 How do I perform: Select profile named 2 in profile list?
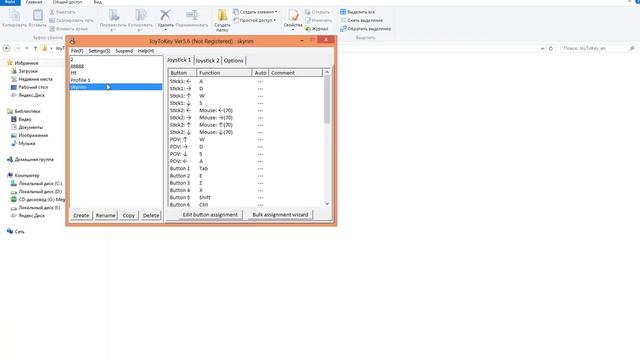[116, 60]
